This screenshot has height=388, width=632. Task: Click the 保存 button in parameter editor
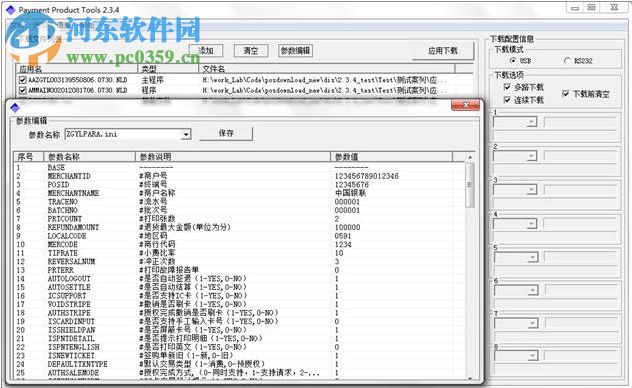[226, 133]
